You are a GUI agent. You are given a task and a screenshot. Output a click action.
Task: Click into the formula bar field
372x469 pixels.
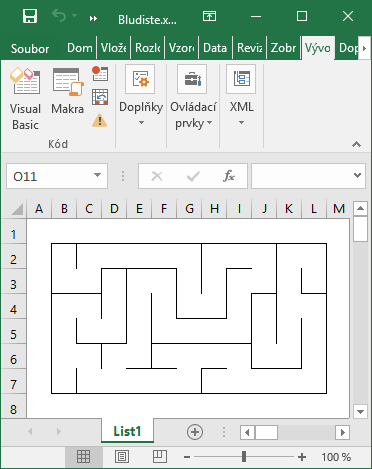coord(301,176)
